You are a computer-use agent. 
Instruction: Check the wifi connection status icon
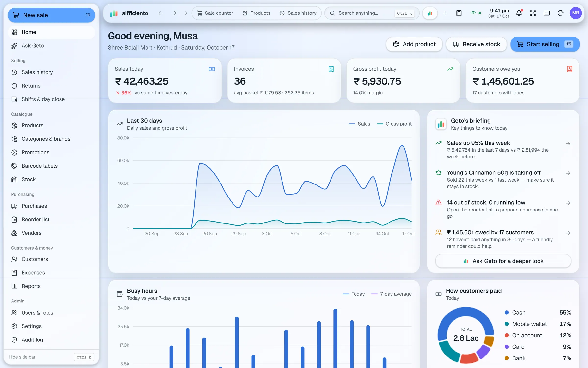tap(473, 13)
